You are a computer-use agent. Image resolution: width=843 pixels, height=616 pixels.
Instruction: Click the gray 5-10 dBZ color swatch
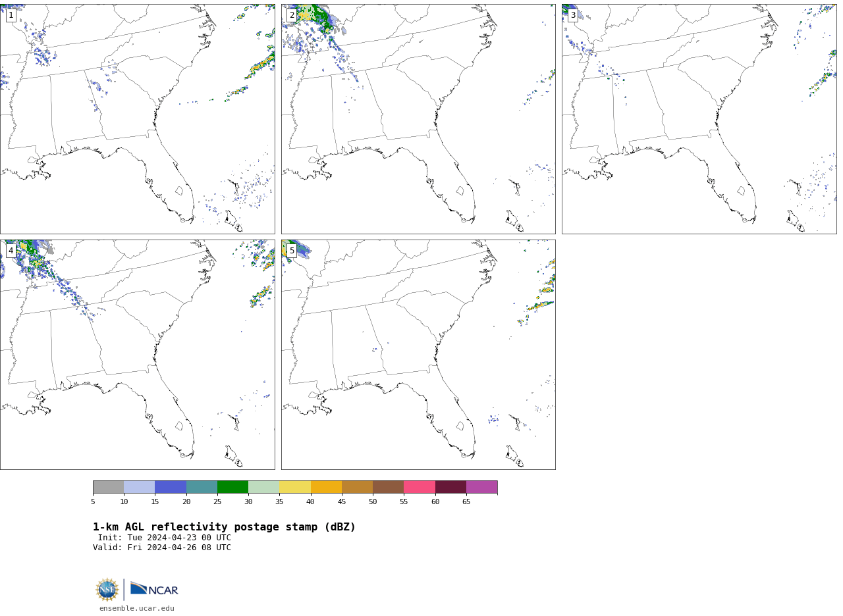pos(108,487)
